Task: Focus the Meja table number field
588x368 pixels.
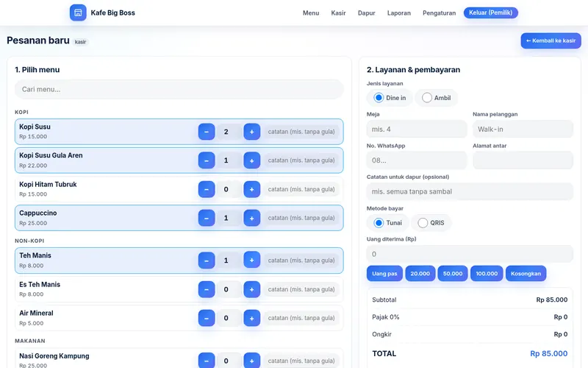Action: (x=417, y=130)
